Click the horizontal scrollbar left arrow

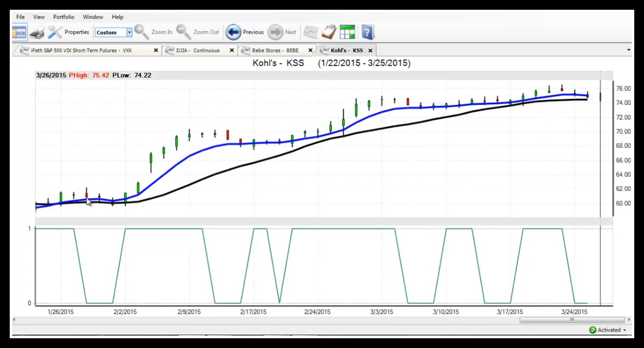[14, 320]
